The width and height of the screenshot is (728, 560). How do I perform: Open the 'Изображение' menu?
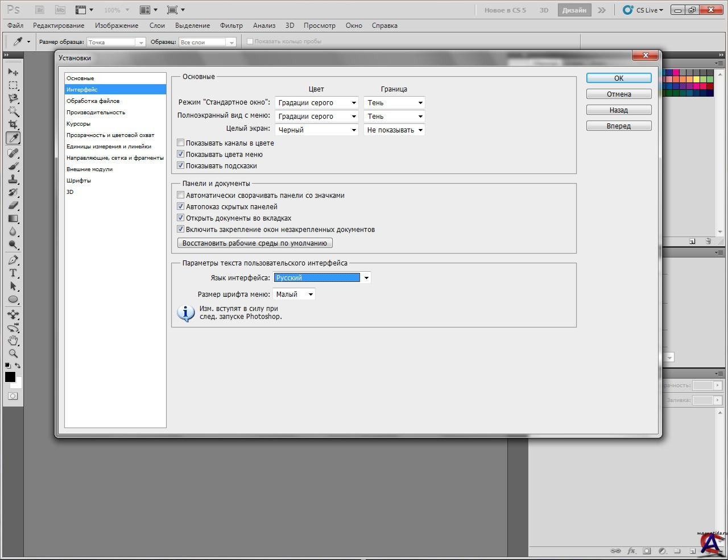coord(117,26)
